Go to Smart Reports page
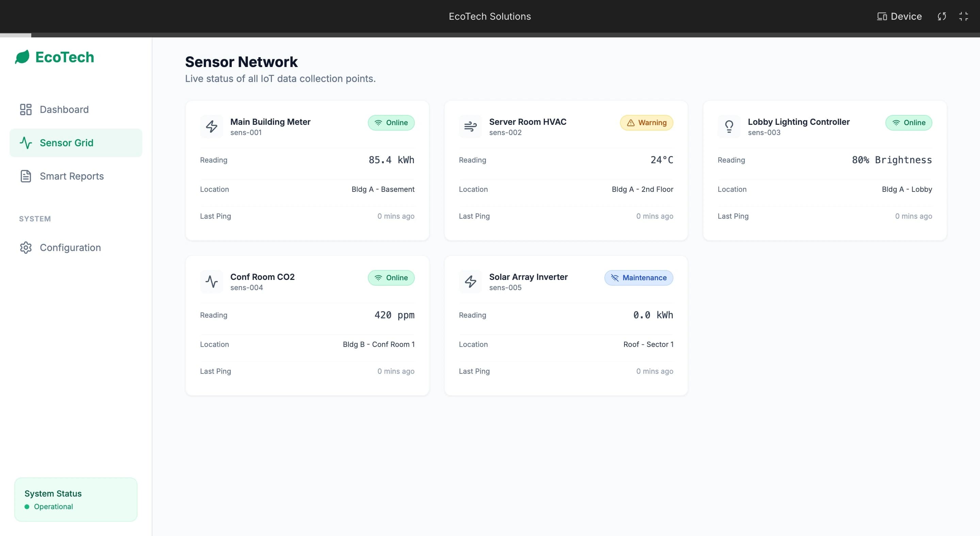Viewport: 980px width, 536px height. pos(71,177)
